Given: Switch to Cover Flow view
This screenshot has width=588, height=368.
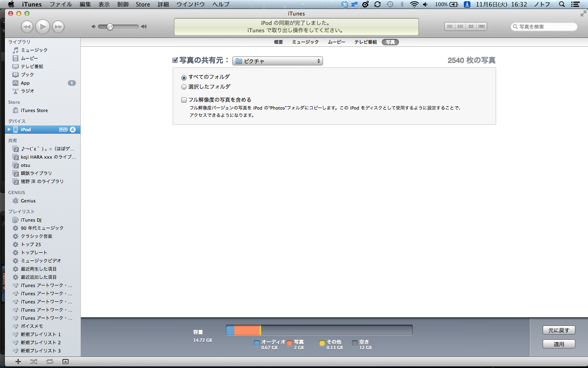Looking at the screenshot, I should tap(482, 27).
